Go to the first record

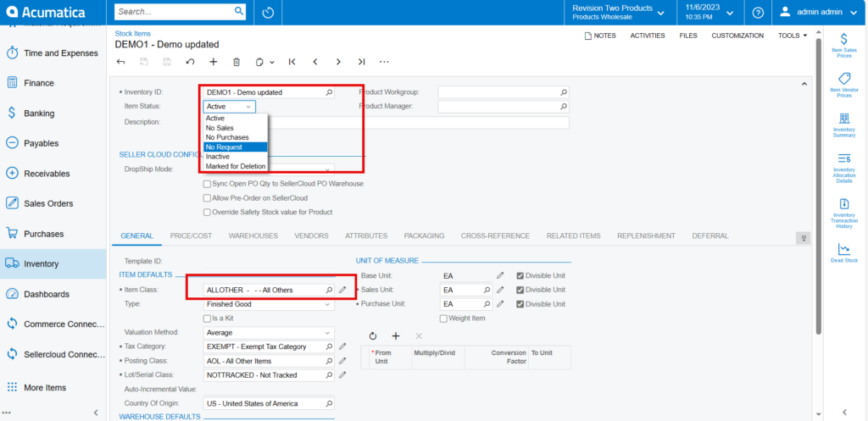pos(292,62)
